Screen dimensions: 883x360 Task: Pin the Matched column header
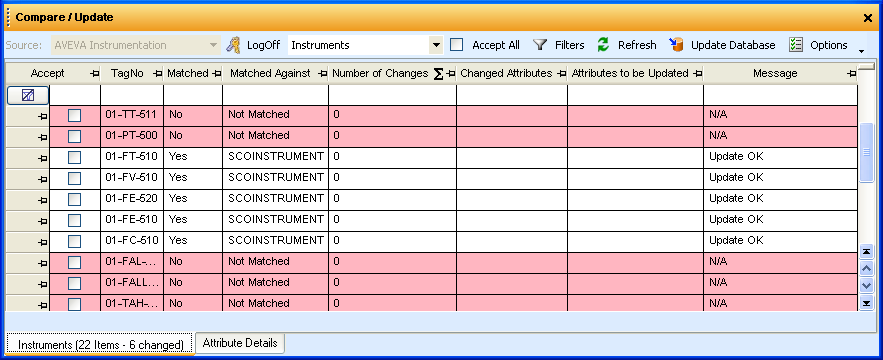[216, 74]
